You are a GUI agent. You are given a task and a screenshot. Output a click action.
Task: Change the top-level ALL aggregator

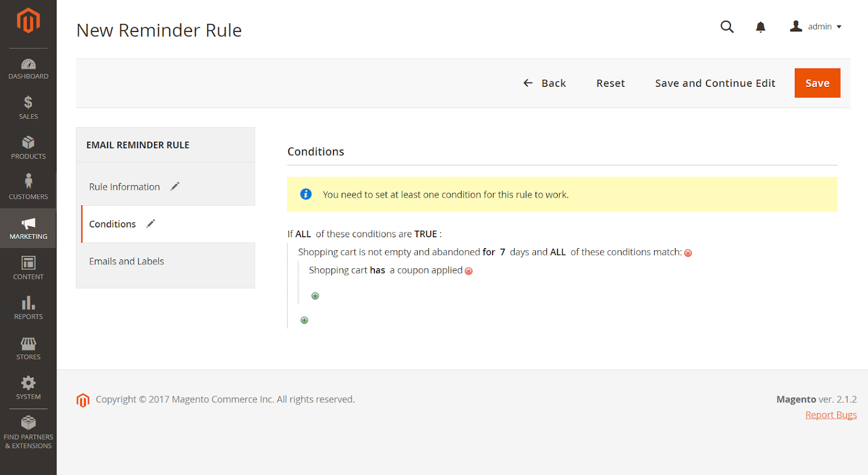click(x=303, y=234)
